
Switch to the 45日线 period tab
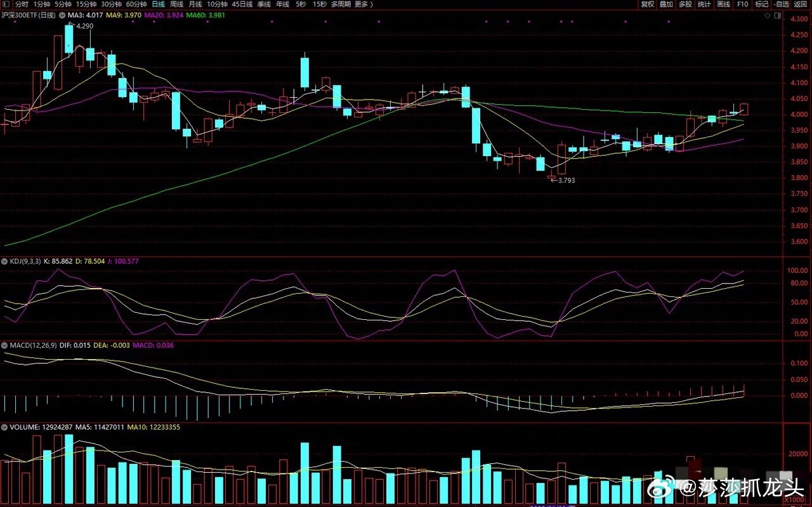click(x=242, y=4)
